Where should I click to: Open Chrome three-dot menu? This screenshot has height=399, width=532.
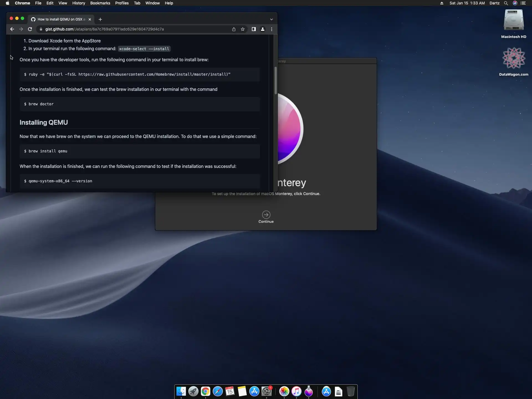(272, 29)
